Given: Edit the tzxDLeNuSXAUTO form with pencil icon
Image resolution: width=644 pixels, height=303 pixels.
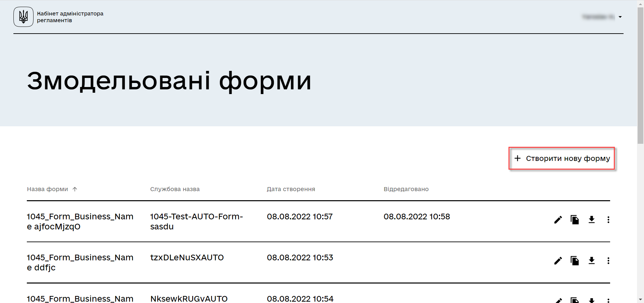Looking at the screenshot, I should pyautogui.click(x=558, y=261).
